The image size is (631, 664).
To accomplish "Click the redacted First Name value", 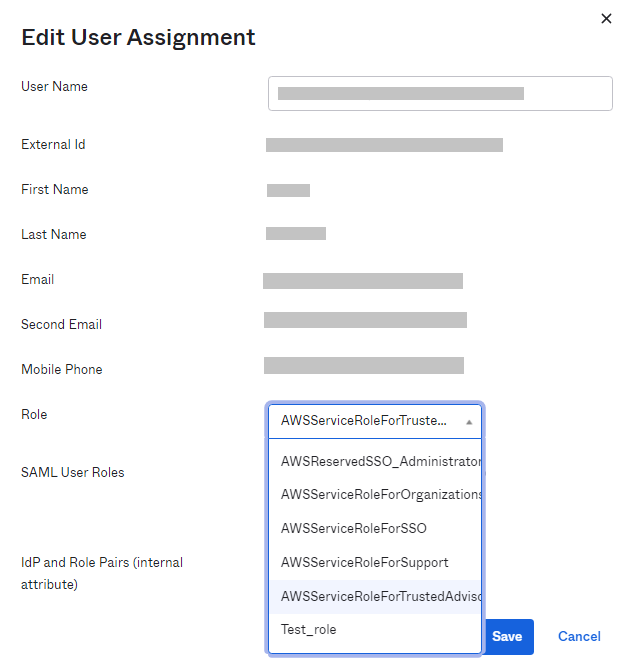I will point(288,190).
